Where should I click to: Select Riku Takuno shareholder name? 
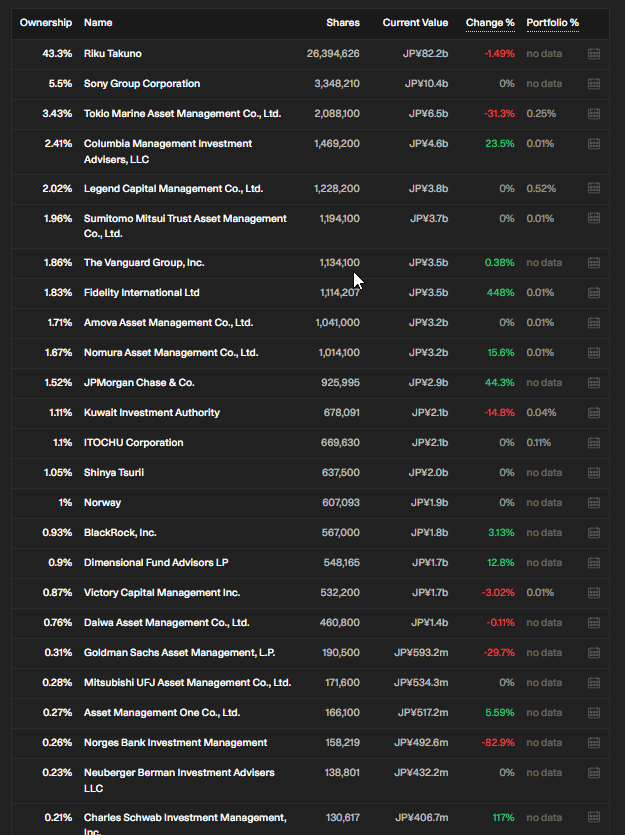(x=113, y=54)
